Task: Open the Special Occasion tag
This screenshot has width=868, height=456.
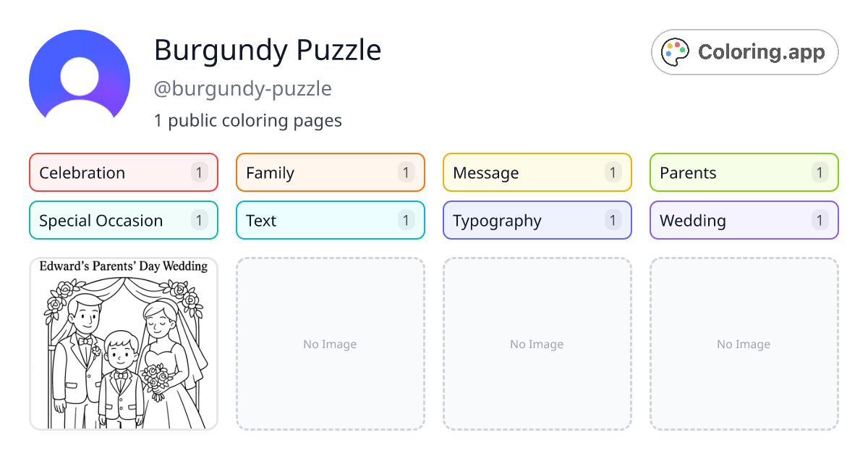Action: point(123,220)
